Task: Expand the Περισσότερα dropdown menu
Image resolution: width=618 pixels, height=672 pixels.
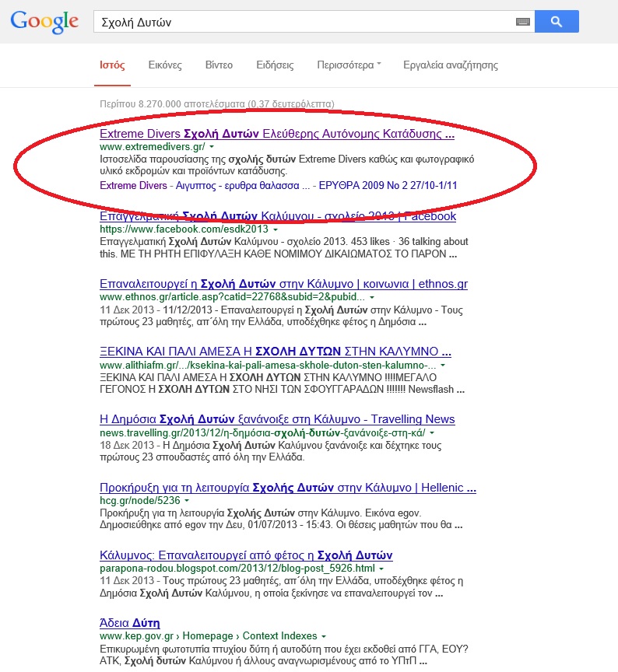Action: (x=349, y=65)
